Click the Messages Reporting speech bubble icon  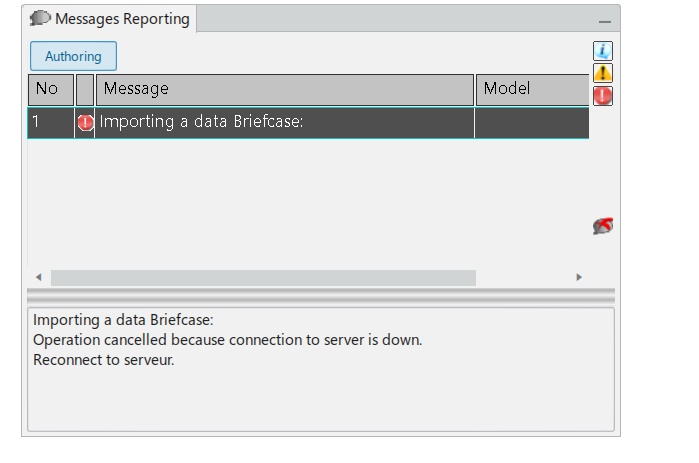point(40,19)
